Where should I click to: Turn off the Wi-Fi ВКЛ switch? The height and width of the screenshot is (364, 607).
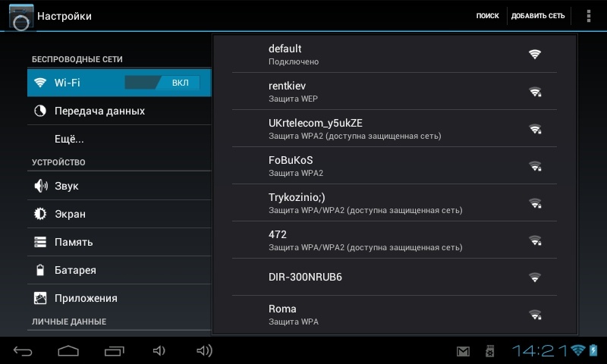(x=162, y=83)
